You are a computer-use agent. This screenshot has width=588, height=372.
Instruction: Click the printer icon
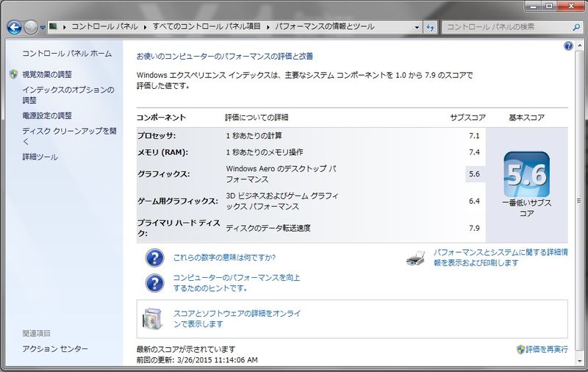(415, 258)
